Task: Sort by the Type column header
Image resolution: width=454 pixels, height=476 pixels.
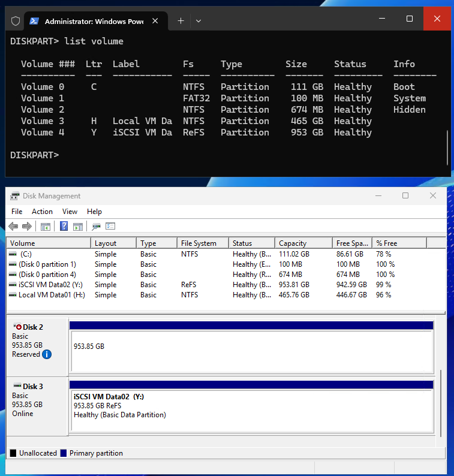Action: click(x=157, y=243)
